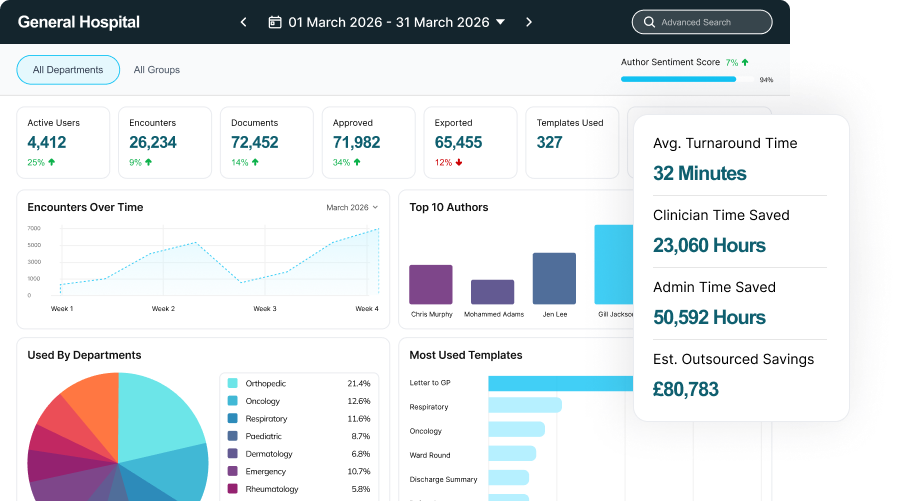
Task: Click the Active Users green up arrow
Action: pos(52,162)
